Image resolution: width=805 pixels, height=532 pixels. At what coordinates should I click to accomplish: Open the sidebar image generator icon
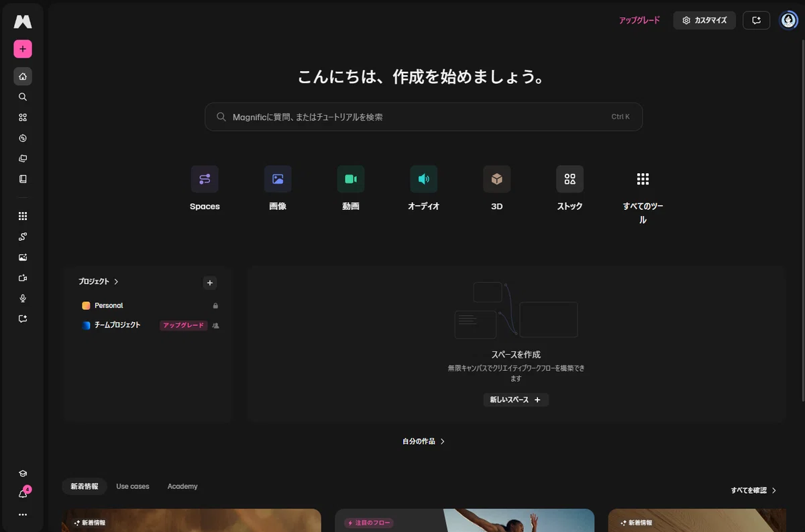coord(23,258)
